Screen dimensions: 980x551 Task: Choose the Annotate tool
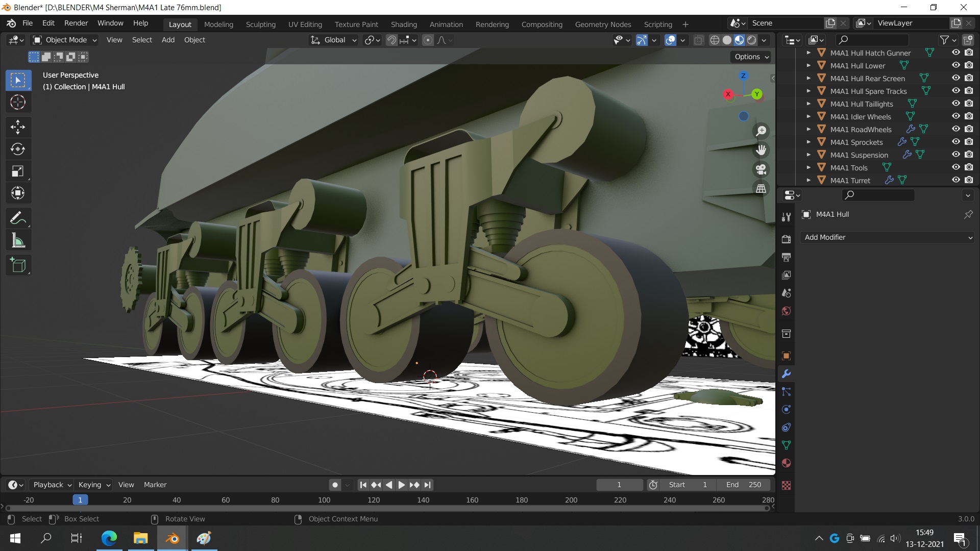point(18,218)
